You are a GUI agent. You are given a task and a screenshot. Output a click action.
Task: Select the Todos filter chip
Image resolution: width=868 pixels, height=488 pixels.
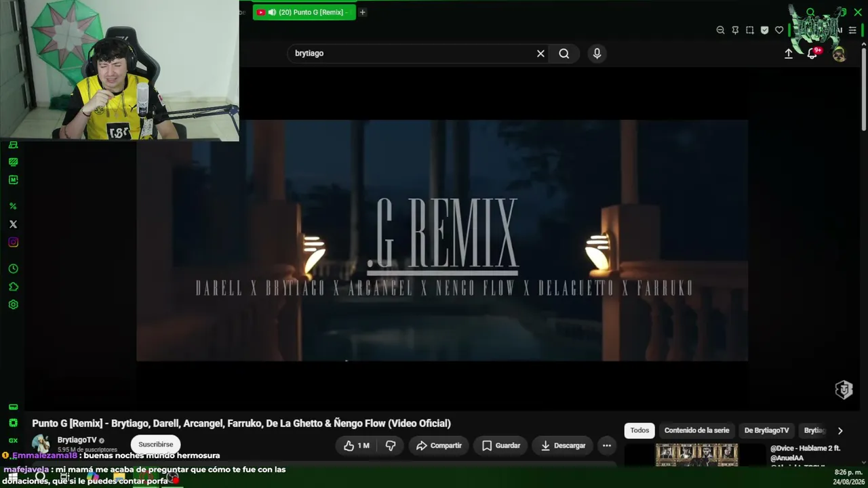tap(639, 430)
